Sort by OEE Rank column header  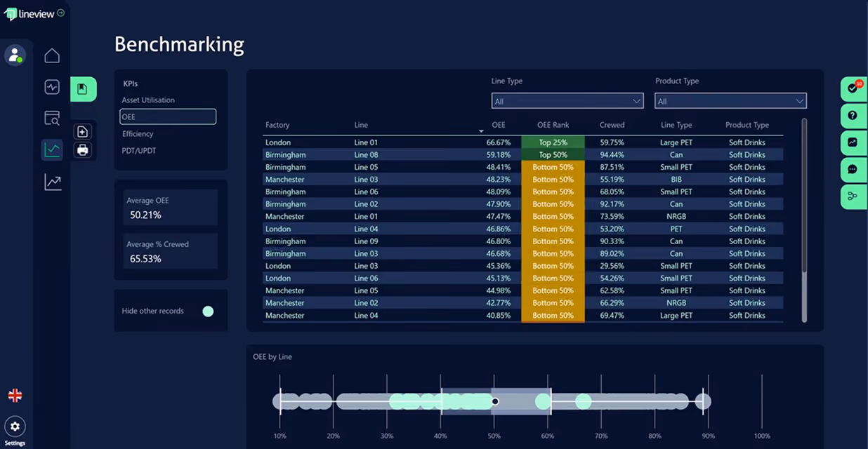pyautogui.click(x=553, y=125)
